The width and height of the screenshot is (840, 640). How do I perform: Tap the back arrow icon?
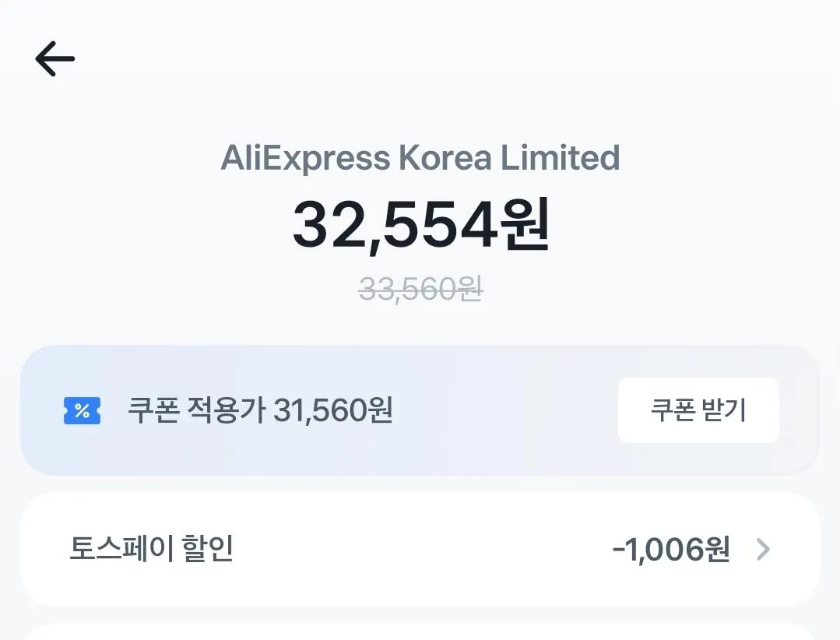click(x=54, y=59)
